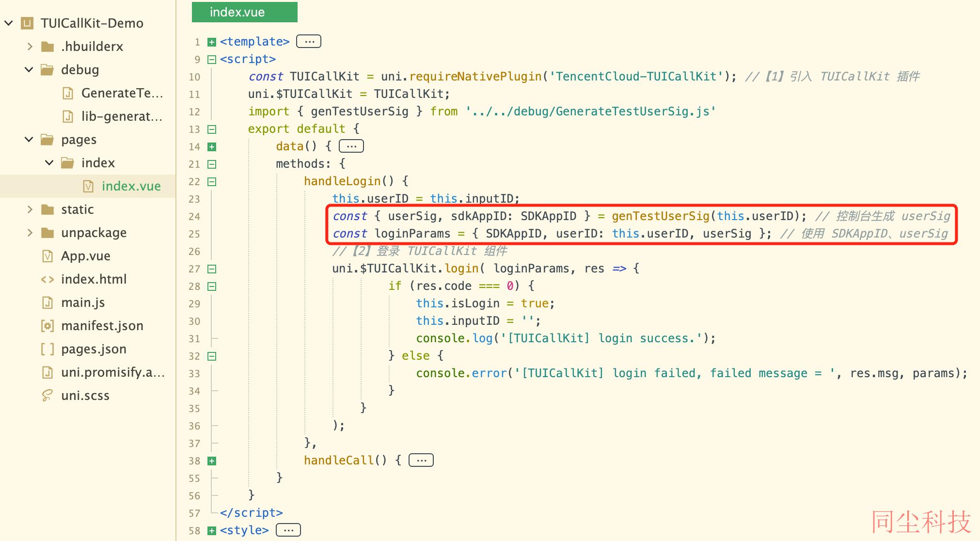Open pages.json from the project tree
This screenshot has width=980, height=541.
[94, 349]
